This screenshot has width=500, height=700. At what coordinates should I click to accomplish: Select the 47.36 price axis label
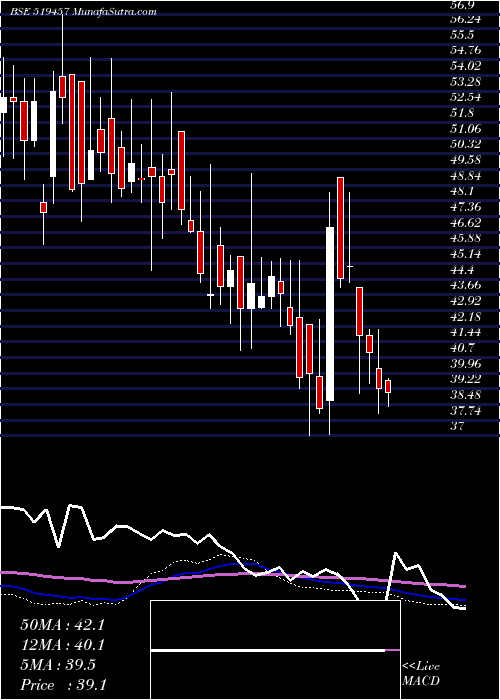[x=467, y=207]
